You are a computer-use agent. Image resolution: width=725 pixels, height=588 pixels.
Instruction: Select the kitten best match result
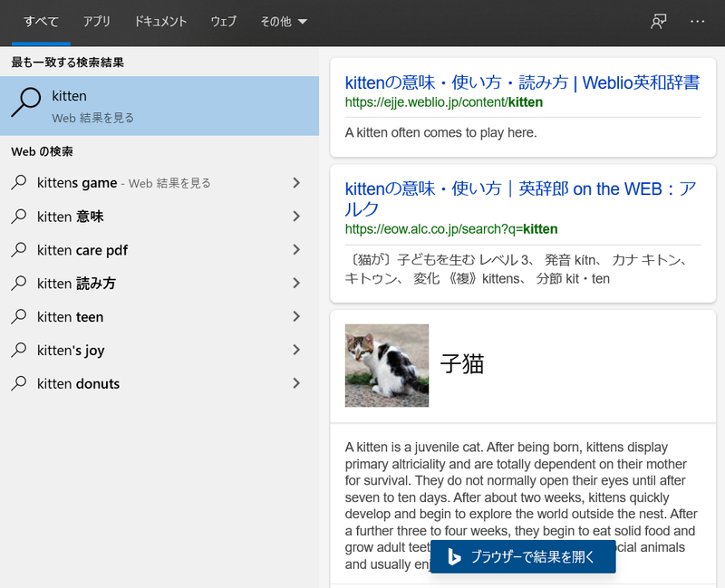click(x=159, y=106)
